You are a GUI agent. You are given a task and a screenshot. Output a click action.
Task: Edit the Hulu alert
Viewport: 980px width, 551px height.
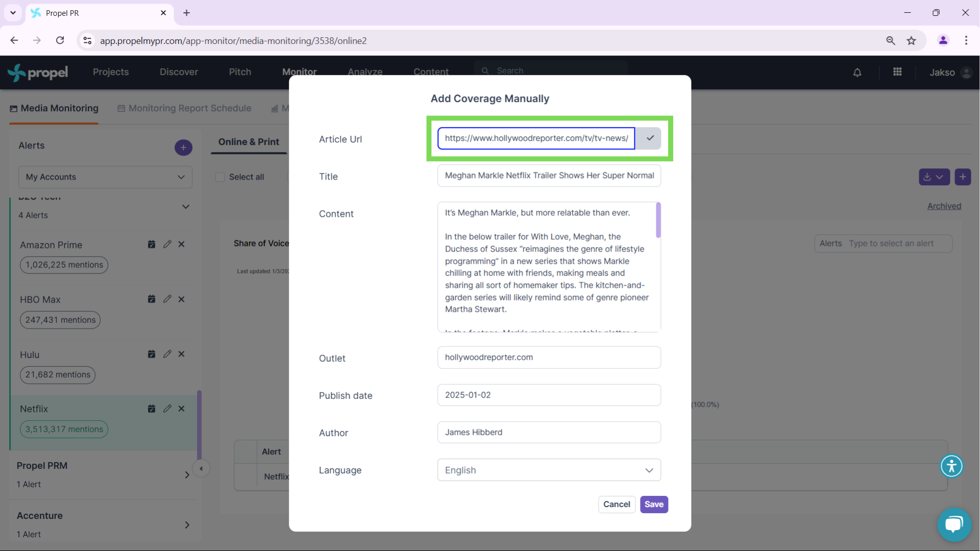pyautogui.click(x=167, y=354)
